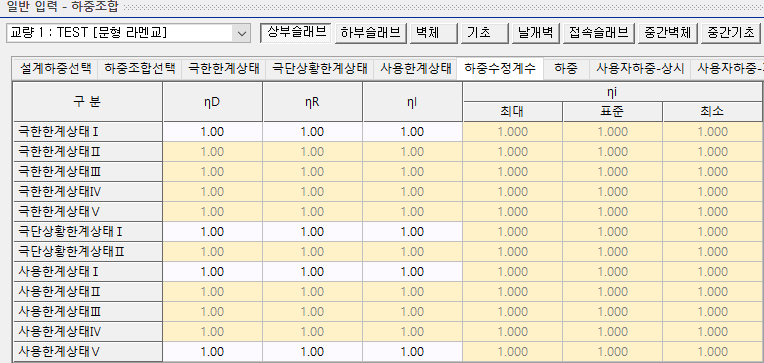Select the 극한한계상태Ⅴ row label
764x363 pixels.
88,211
